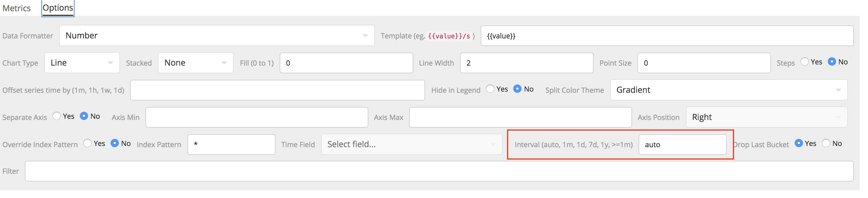Select the Options tab

click(58, 7)
